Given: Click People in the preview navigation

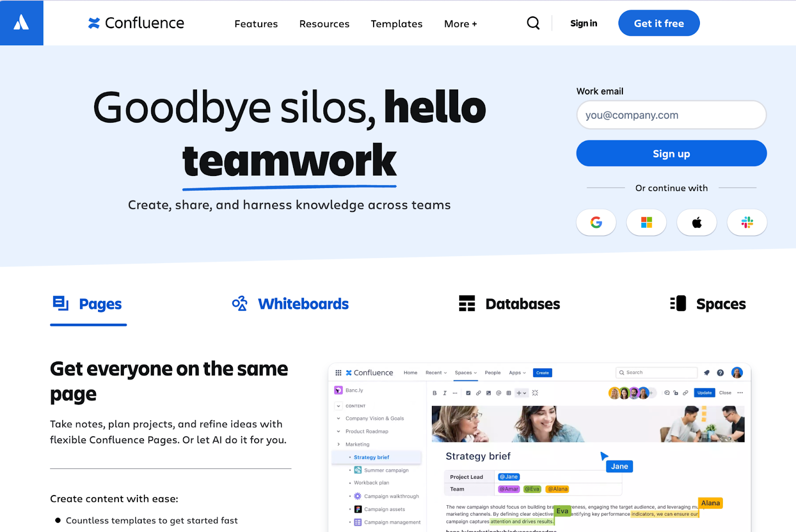Looking at the screenshot, I should tap(493, 372).
